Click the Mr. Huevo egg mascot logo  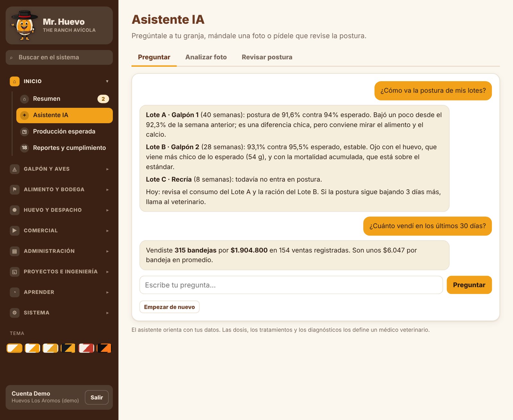point(24,25)
